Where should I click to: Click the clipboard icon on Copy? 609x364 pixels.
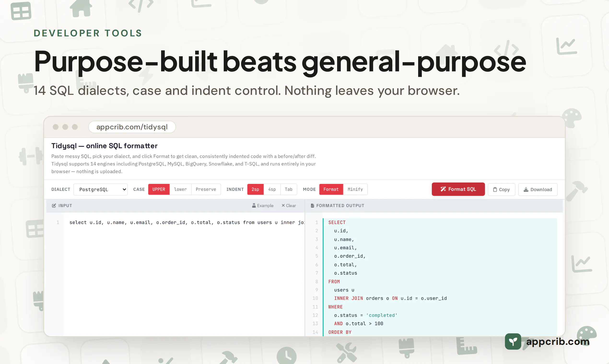(x=495, y=190)
